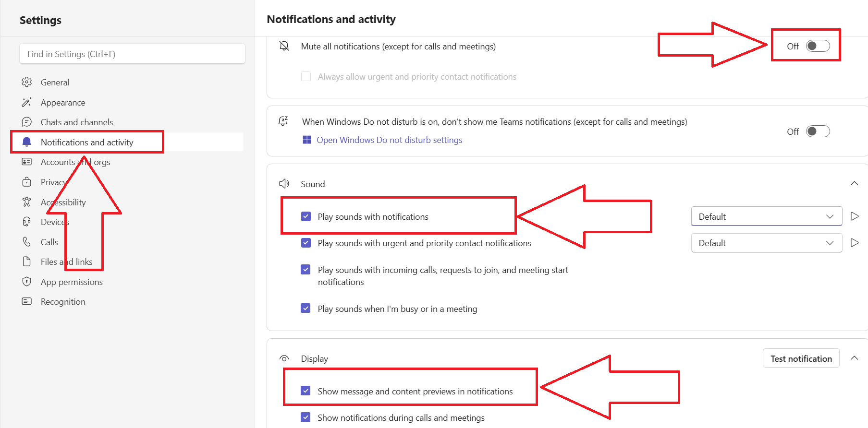Click the Windows logo beside Do not disturb link
This screenshot has width=868, height=428.
(x=307, y=140)
